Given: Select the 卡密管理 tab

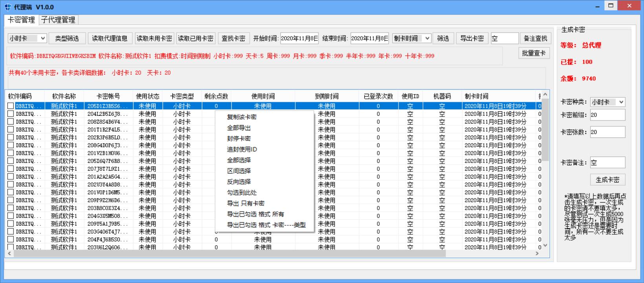Looking at the screenshot, I should tap(21, 20).
